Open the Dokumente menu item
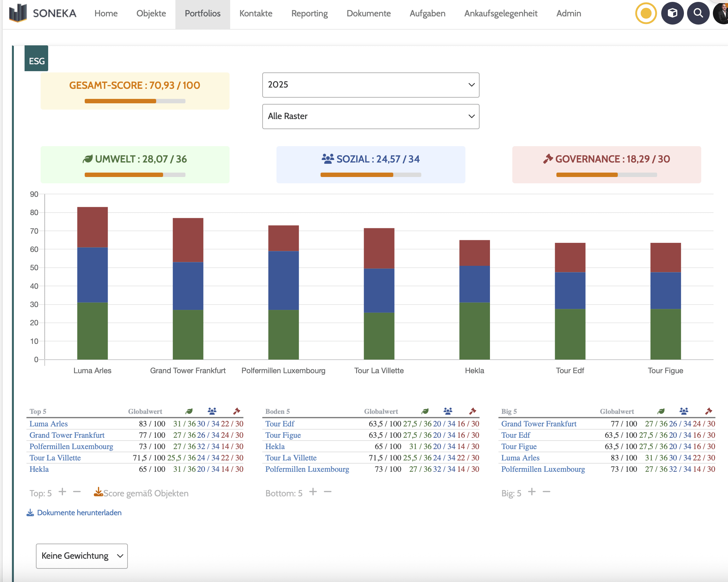728x582 pixels. click(x=368, y=14)
